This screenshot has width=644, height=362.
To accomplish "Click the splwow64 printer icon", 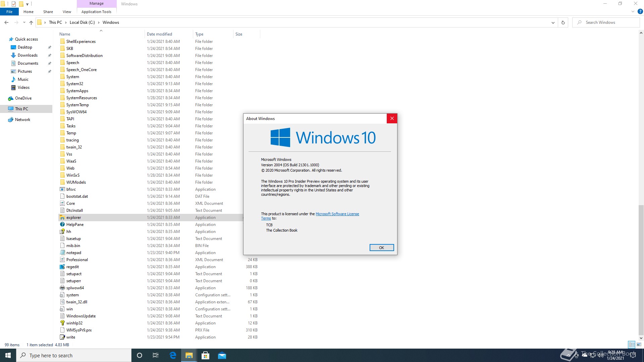I will coord(62,288).
